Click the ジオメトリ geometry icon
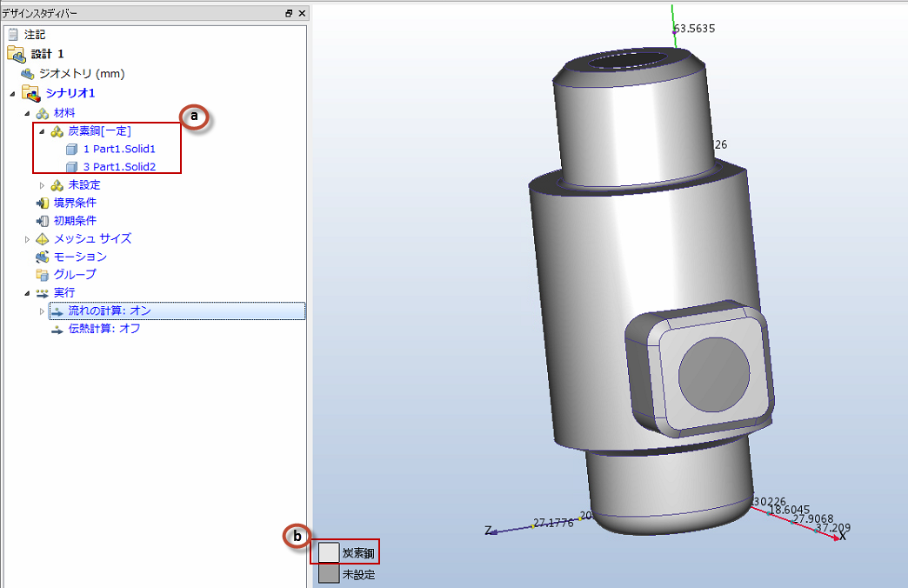Viewport: 908px width, 588px height. click(x=28, y=74)
